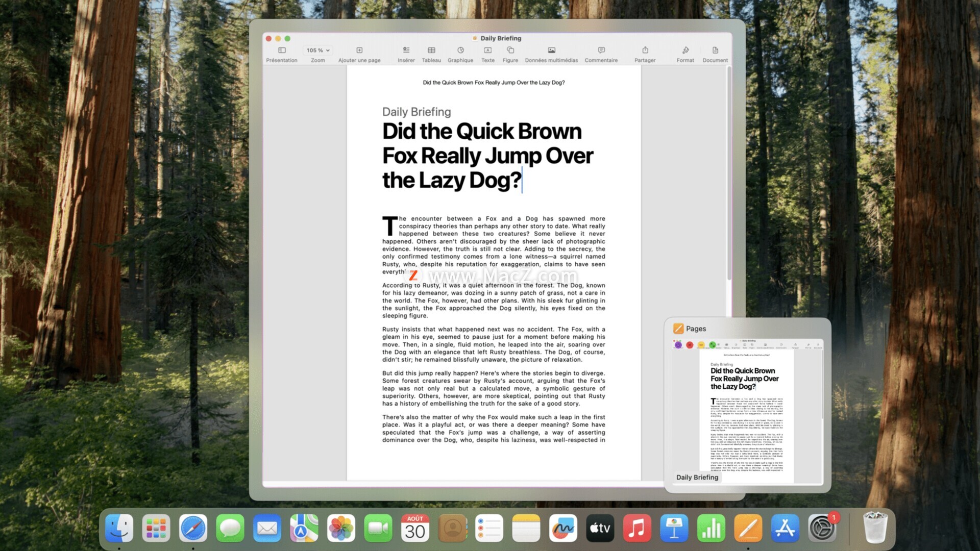
Task: Toggle the Document sidebar panel
Action: [715, 50]
